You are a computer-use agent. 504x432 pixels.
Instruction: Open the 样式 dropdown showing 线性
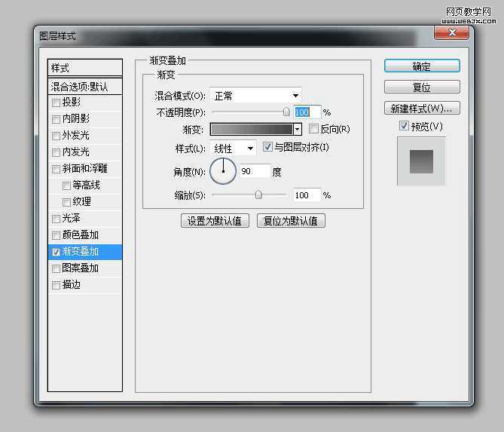234,149
